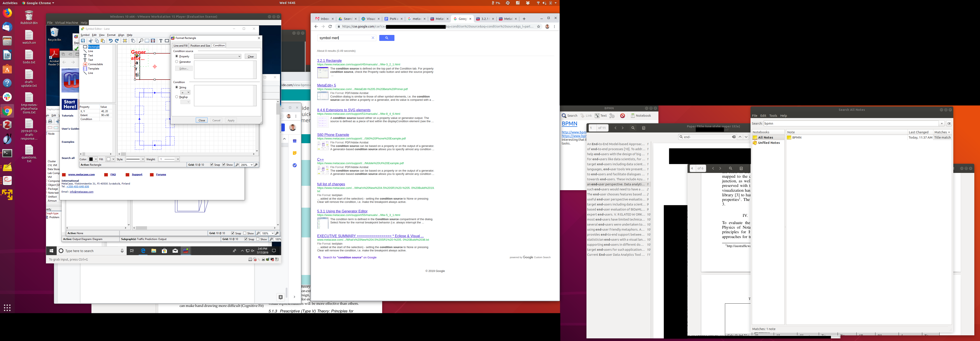
Task: Select the Pan hand tool
Action: tap(133, 41)
